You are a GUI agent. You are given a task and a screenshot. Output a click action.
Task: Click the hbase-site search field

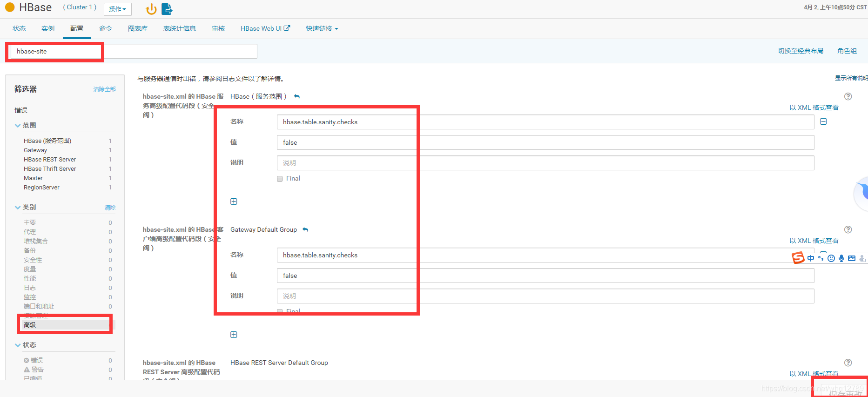[134, 51]
